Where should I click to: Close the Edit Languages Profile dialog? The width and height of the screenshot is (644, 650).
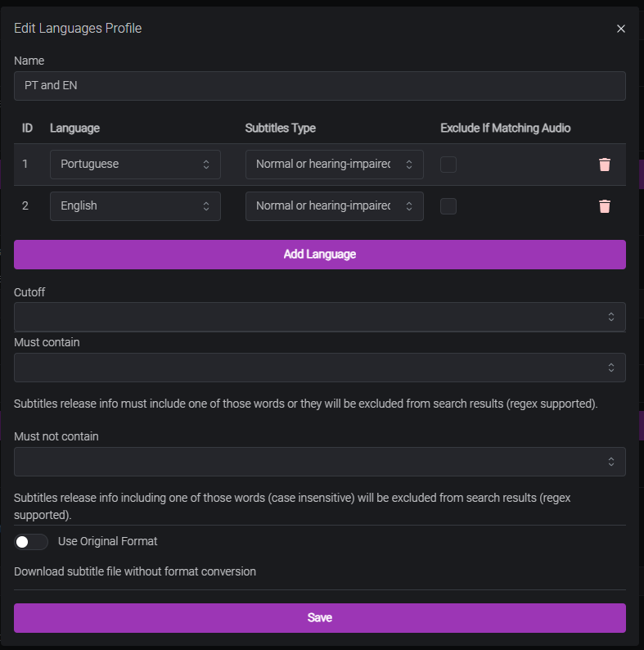[620, 29]
